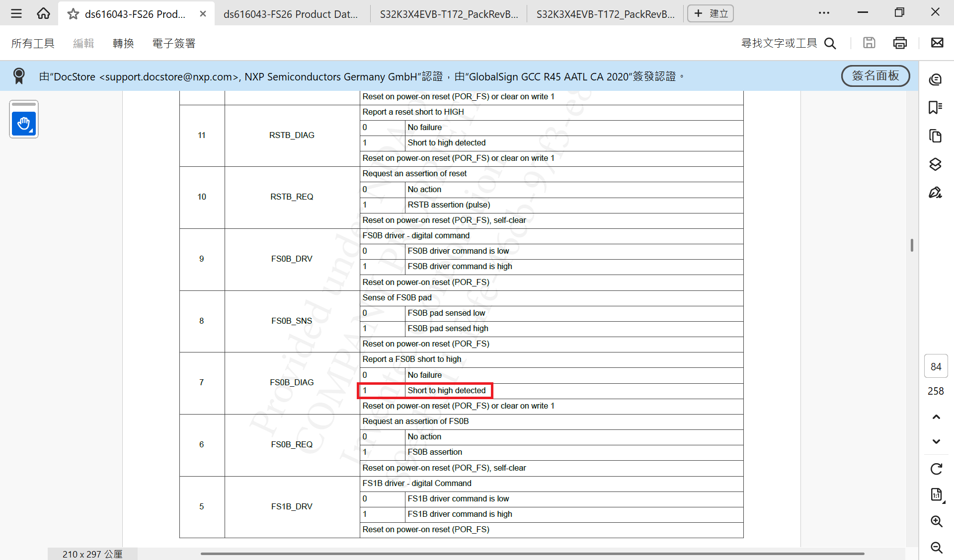Click the FS0B_DRV bit name cell
Viewport: 954px width, 560px height.
pyautogui.click(x=292, y=259)
